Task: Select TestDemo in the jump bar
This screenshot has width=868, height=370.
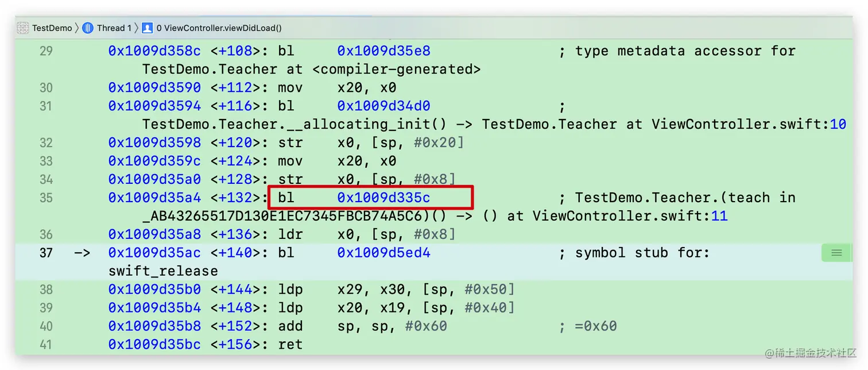Action: tap(52, 28)
